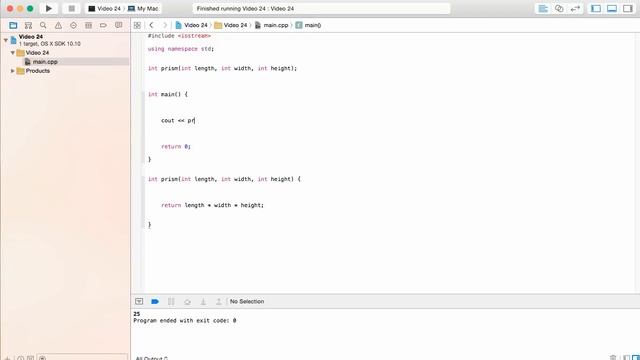Screen dimensions: 640x360
Task: Select the Products folder row
Action: tap(65, 71)
